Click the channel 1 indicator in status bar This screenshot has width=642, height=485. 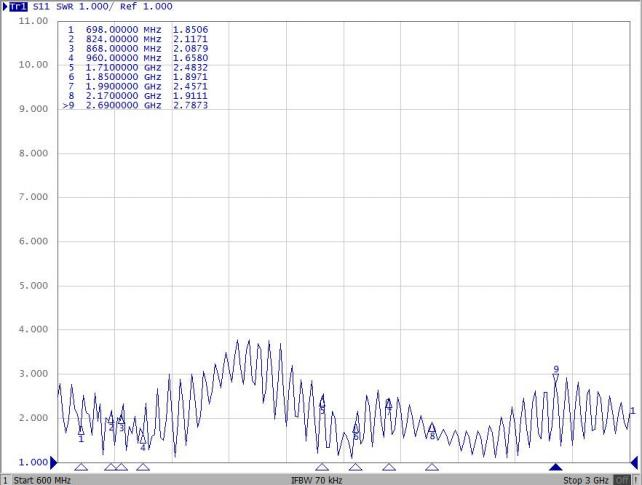[x=5, y=480]
